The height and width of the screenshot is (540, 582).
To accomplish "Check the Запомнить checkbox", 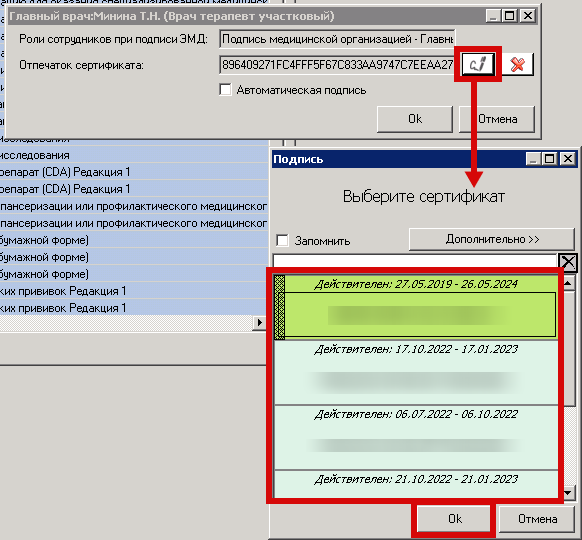I will (282, 240).
